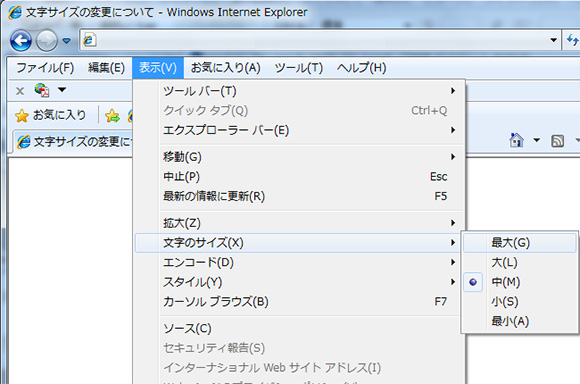580x384 pixels.
Task: Click the gray X close toolbar icon
Action: pyautogui.click(x=20, y=91)
